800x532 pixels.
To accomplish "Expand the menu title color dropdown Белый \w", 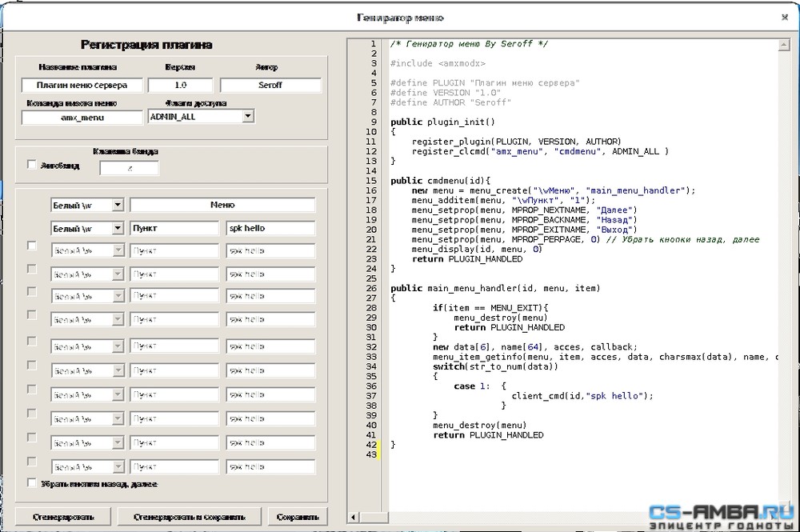I will pos(118,205).
